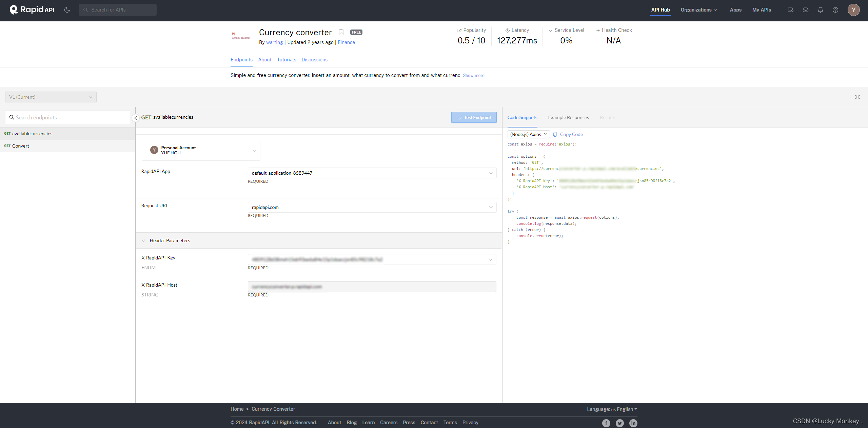Open the X-RapidAPI-Key dropdown
The width and height of the screenshot is (868, 428).
click(372, 259)
